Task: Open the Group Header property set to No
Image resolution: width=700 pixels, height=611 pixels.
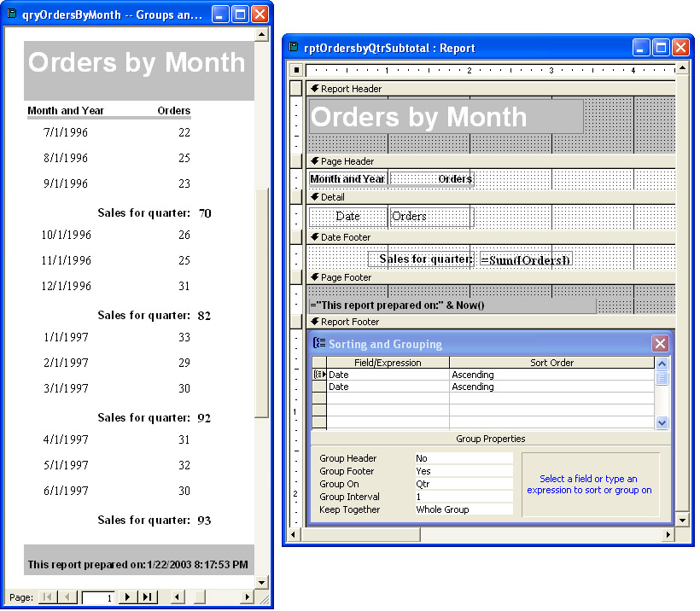Action: (x=463, y=458)
